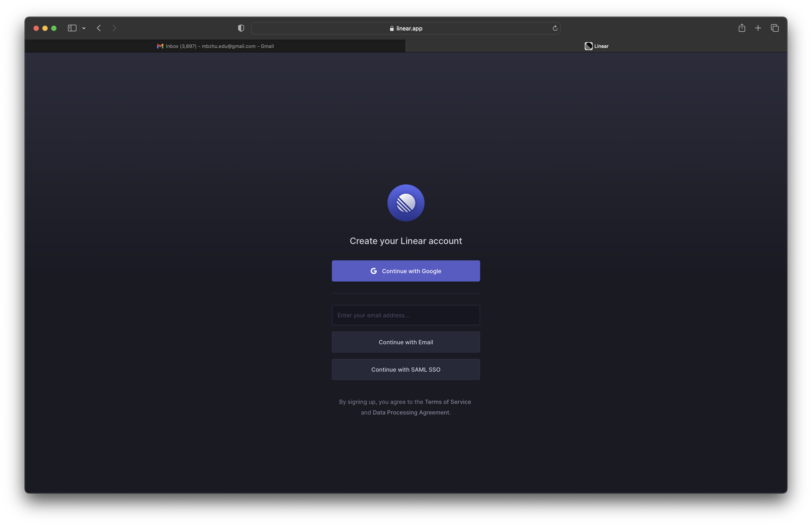Switch to the Gmail inbox tab
The height and width of the screenshot is (526, 812).
pyautogui.click(x=215, y=46)
